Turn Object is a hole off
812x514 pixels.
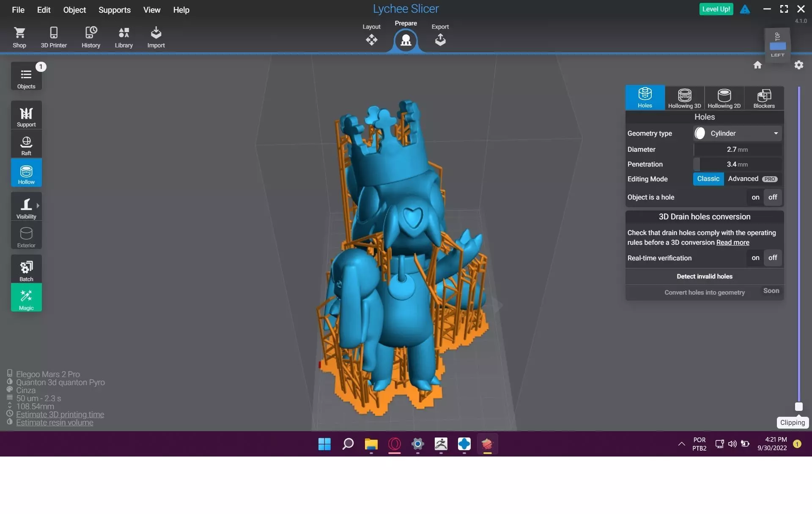[773, 197]
